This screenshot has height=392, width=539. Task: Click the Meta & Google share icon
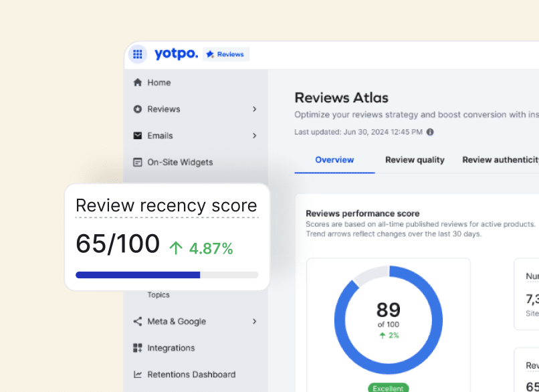[138, 321]
